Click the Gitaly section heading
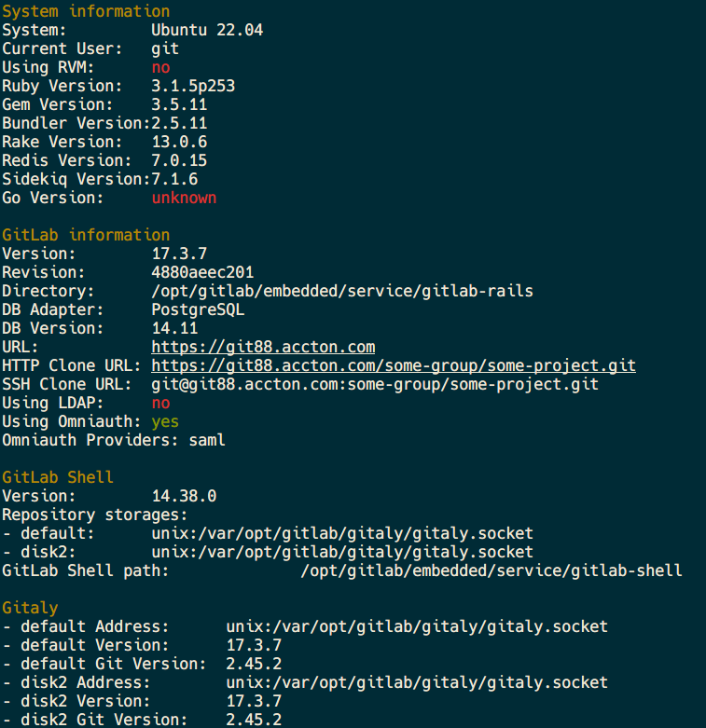706x728 pixels. [30, 608]
